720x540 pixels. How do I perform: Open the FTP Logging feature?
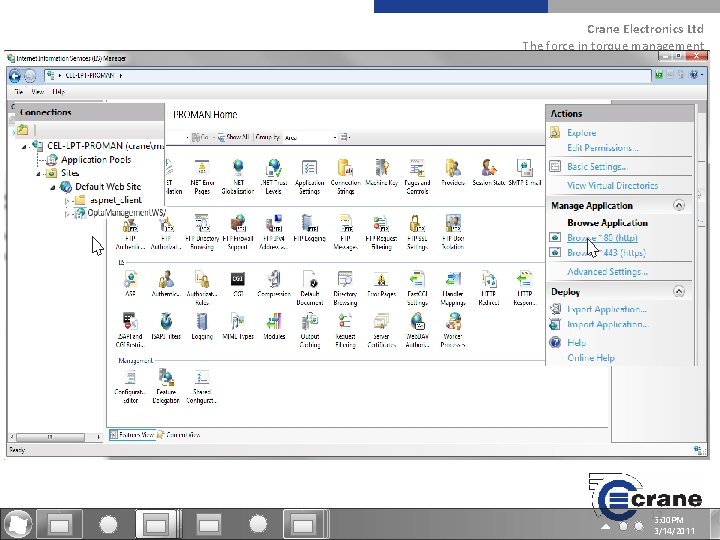[309, 228]
